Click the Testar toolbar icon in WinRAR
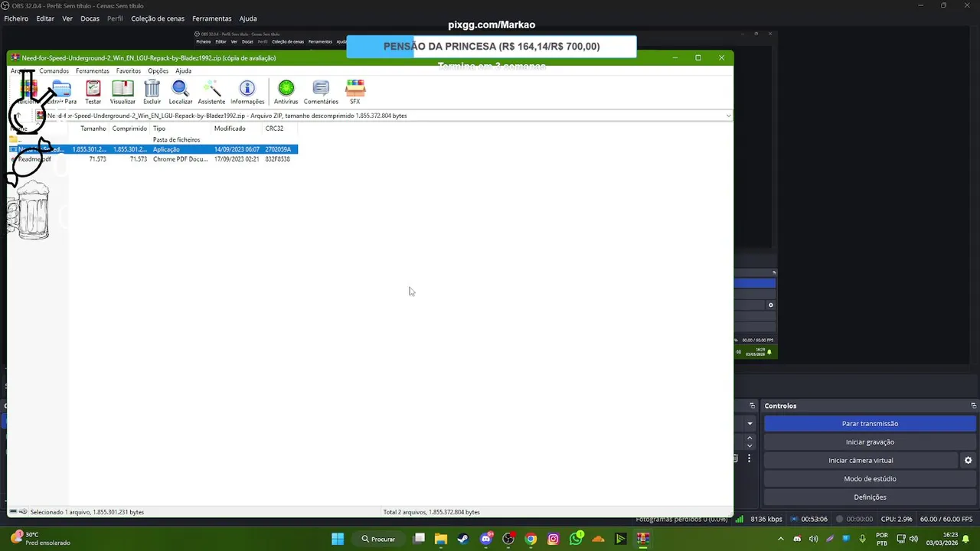 [x=93, y=93]
